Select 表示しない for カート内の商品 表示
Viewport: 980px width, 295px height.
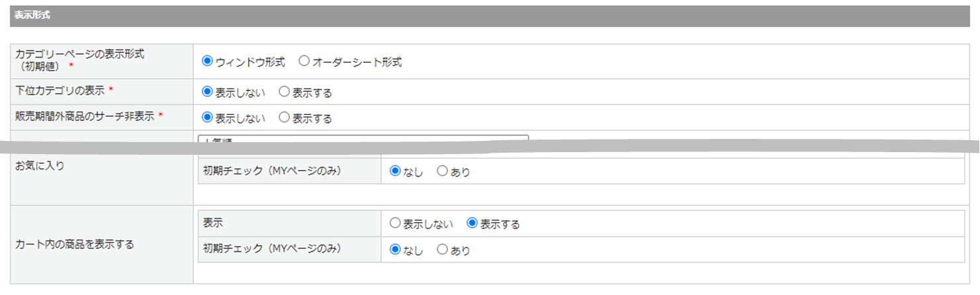coord(396,224)
